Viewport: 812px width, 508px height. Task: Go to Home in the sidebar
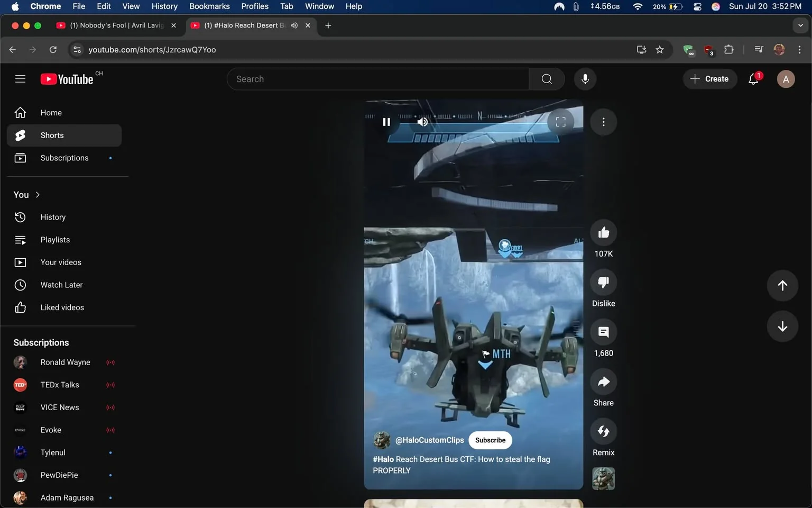point(64,113)
